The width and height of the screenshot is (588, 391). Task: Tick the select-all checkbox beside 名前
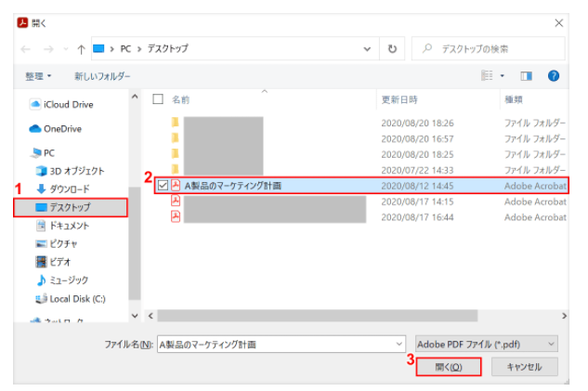coord(158,98)
